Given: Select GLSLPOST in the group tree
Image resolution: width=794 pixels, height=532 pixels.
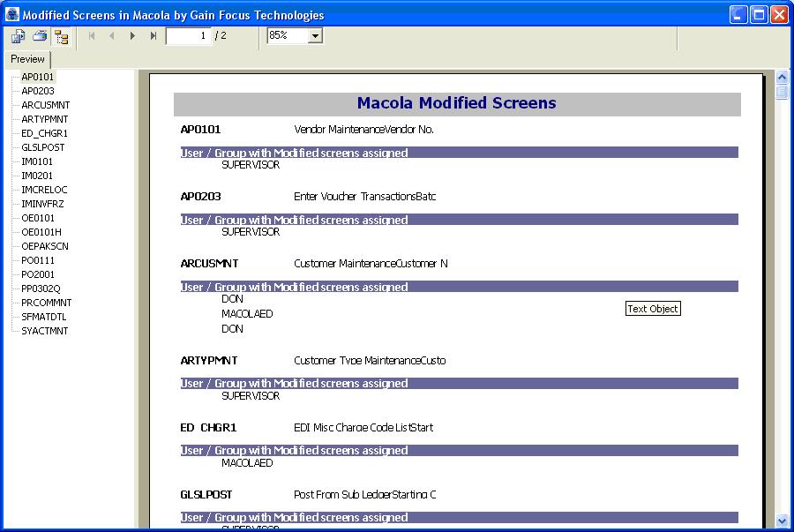Looking at the screenshot, I should 43,147.
